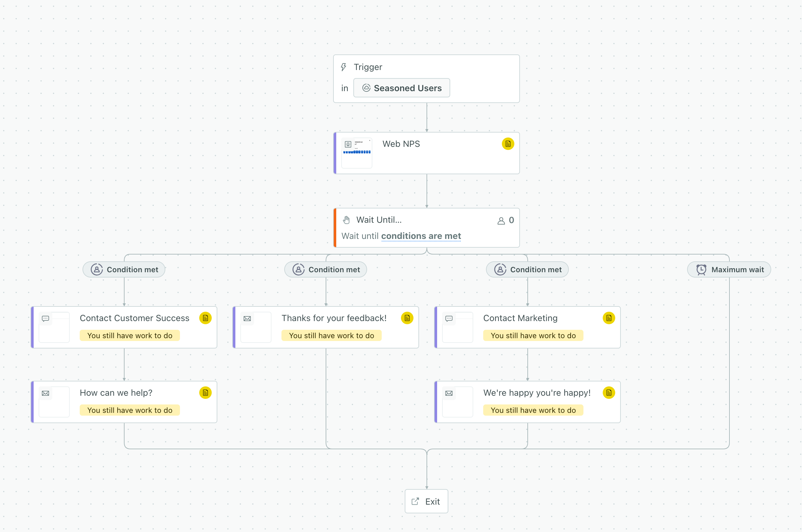Open the We're happy you're happy! preview thumbnail
The width and height of the screenshot is (802, 532).
click(457, 402)
